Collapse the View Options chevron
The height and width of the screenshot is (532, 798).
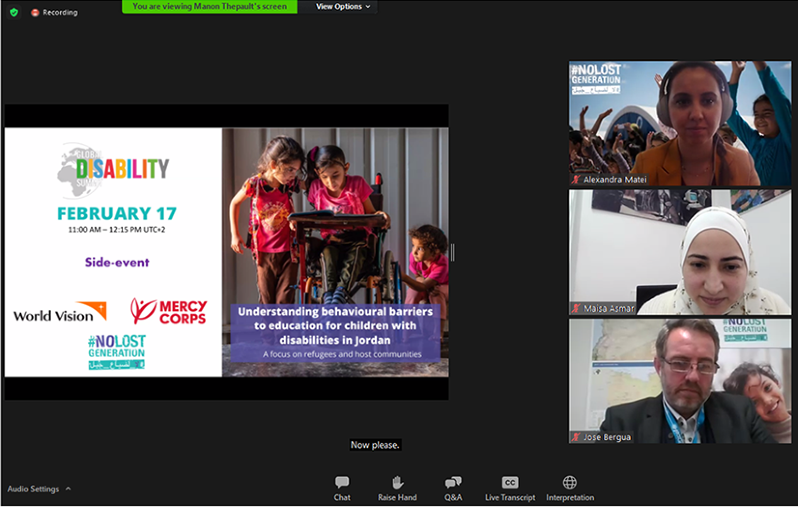click(369, 6)
